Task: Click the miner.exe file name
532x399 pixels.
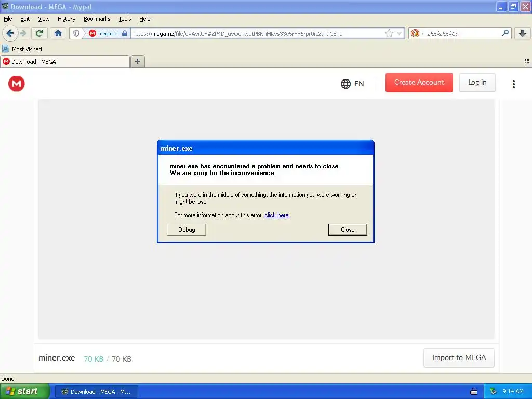Action: [57, 358]
